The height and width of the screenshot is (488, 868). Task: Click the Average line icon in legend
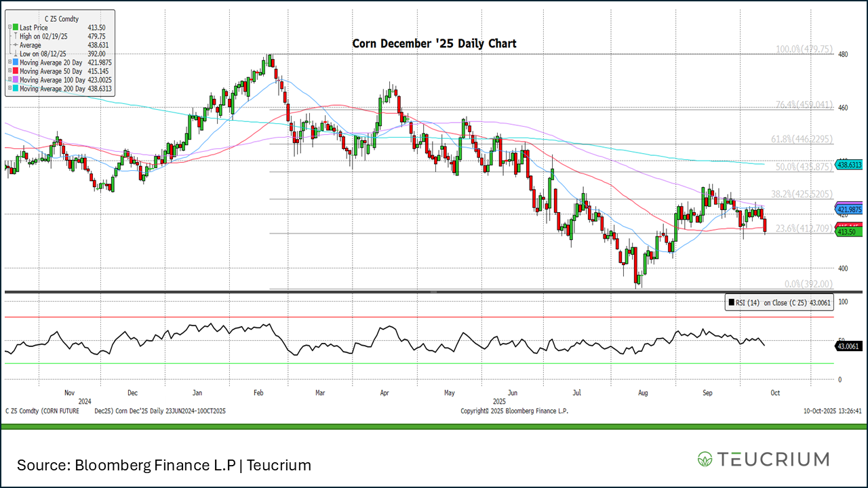pos(14,45)
